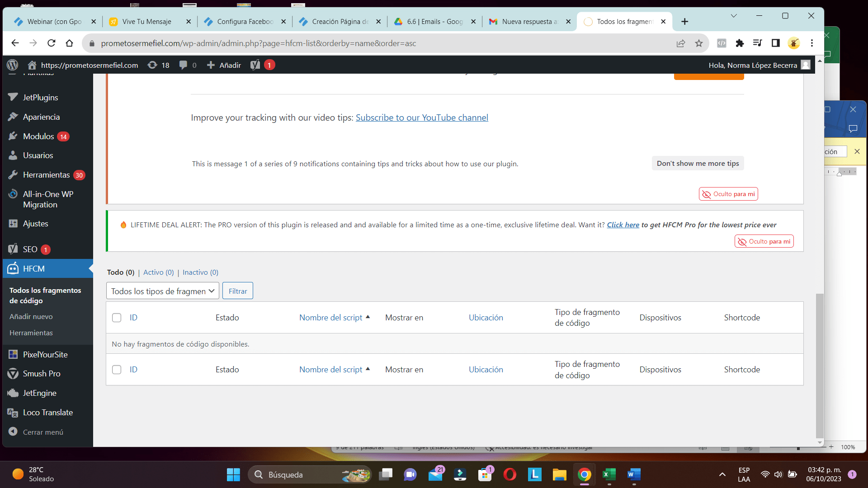This screenshot has width=868, height=488.
Task: Click Don't show me more tips
Action: 698,163
